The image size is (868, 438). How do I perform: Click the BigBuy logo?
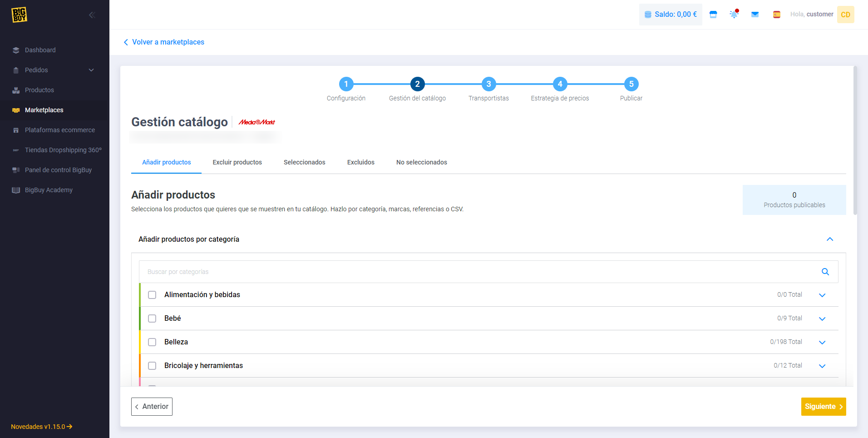[19, 15]
